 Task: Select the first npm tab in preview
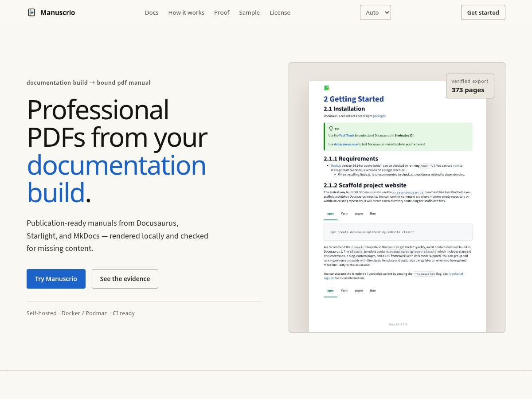pos(330,214)
